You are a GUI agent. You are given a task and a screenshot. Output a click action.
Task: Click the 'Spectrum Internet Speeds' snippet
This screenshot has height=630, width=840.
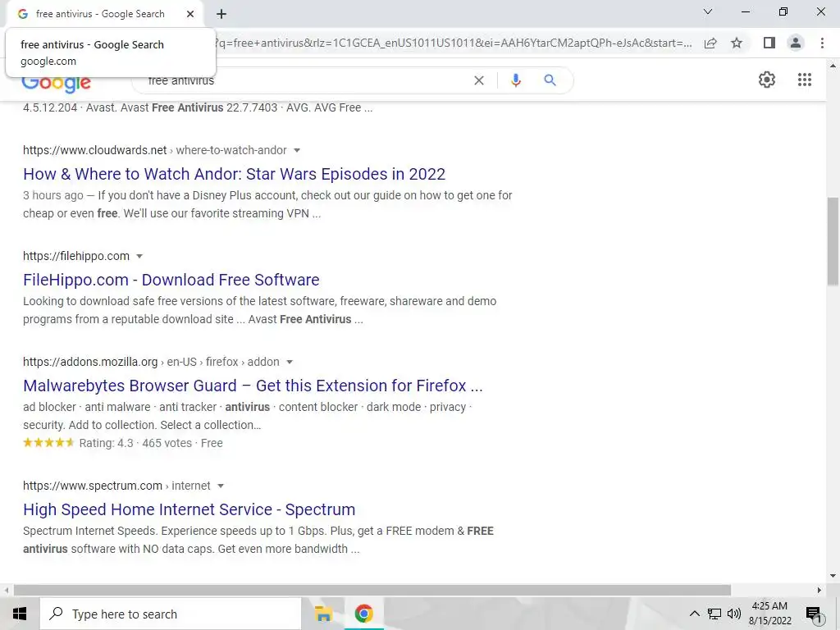click(x=258, y=540)
